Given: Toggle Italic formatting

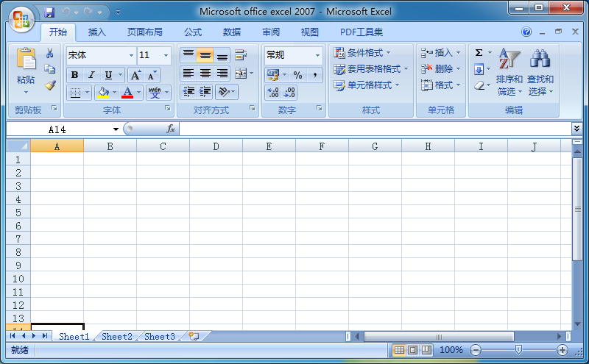Looking at the screenshot, I should 91,75.
